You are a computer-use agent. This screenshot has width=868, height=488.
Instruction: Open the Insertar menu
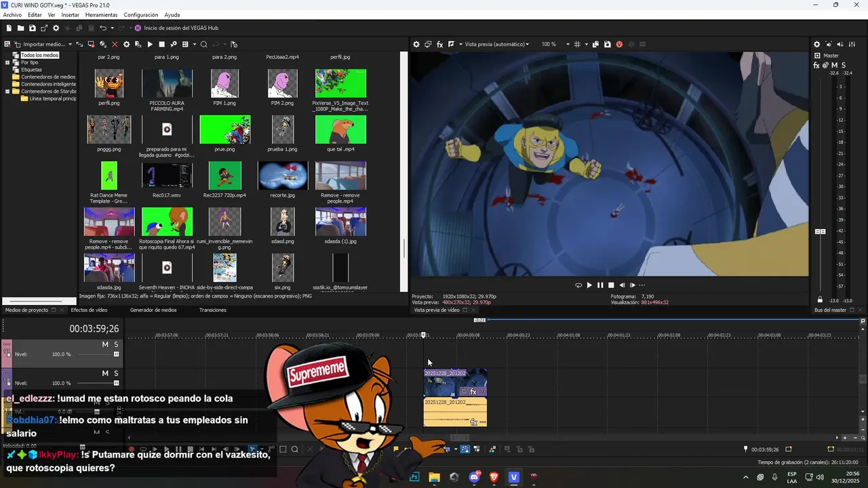click(70, 14)
